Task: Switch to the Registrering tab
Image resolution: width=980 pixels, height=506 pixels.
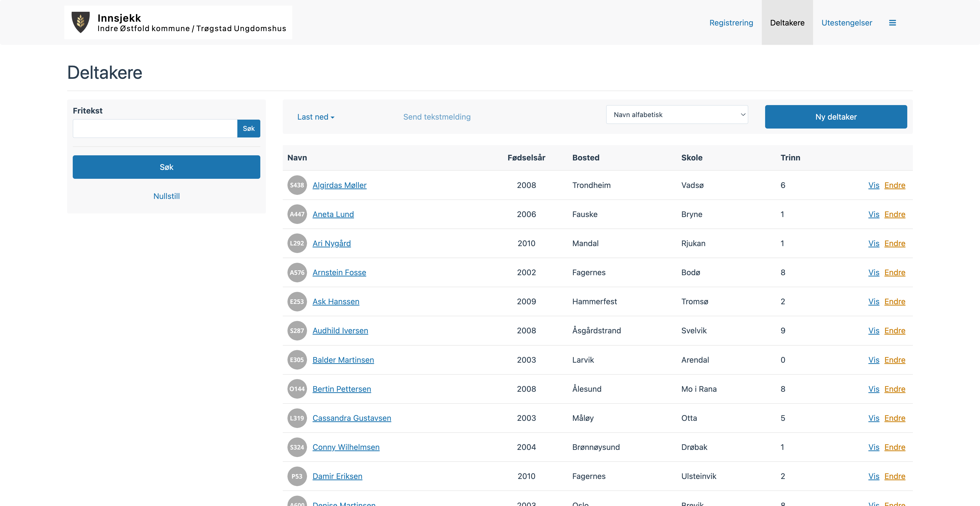Action: [x=731, y=23]
